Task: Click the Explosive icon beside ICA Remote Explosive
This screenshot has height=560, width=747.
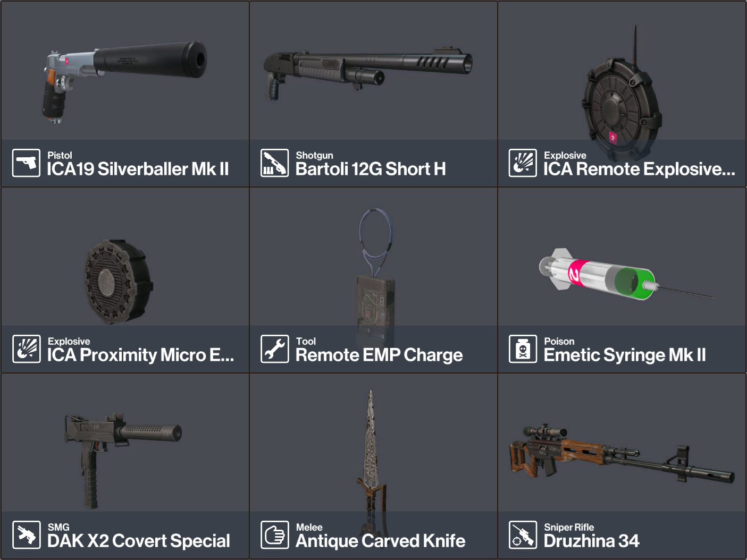Action: point(523,163)
